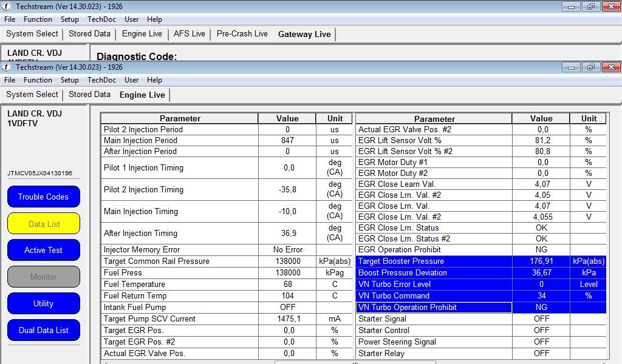
Task: Select Pilot 2 Injection Period row
Action: pos(227,129)
